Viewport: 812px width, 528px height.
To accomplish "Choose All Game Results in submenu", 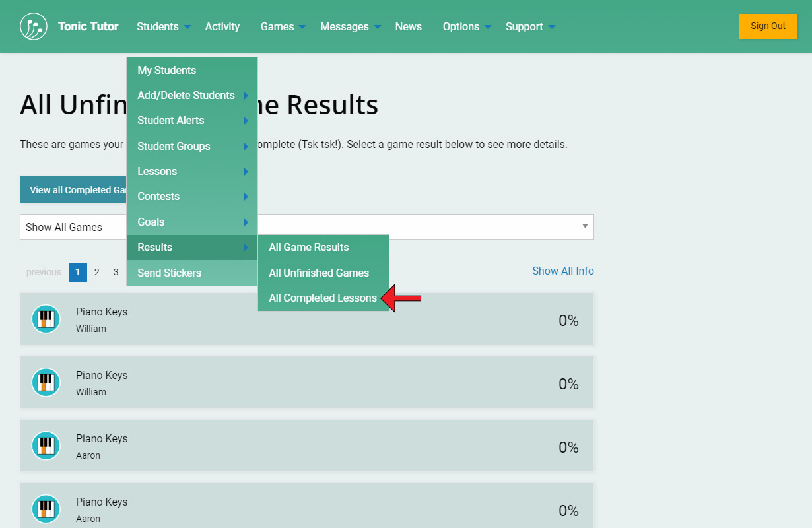I will click(309, 247).
